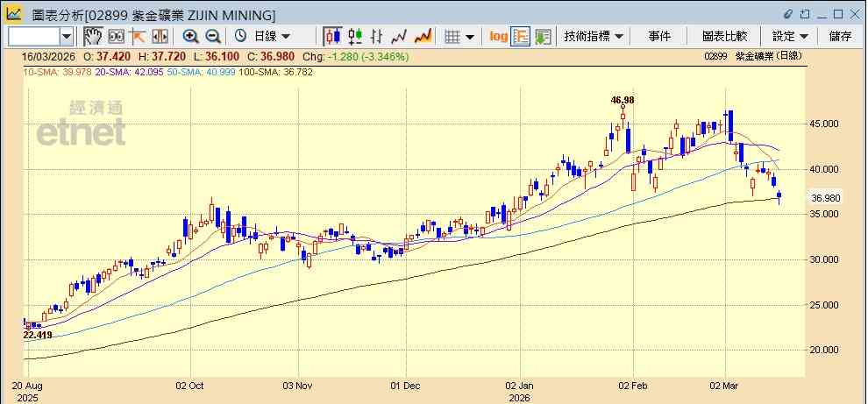Click the 10-SMA: 39.978 label
Screen dimensions: 868x404
pyautogui.click(x=58, y=72)
